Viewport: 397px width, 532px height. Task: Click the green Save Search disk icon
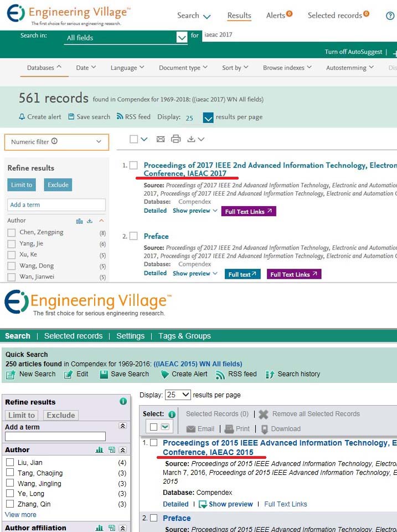pos(104,374)
